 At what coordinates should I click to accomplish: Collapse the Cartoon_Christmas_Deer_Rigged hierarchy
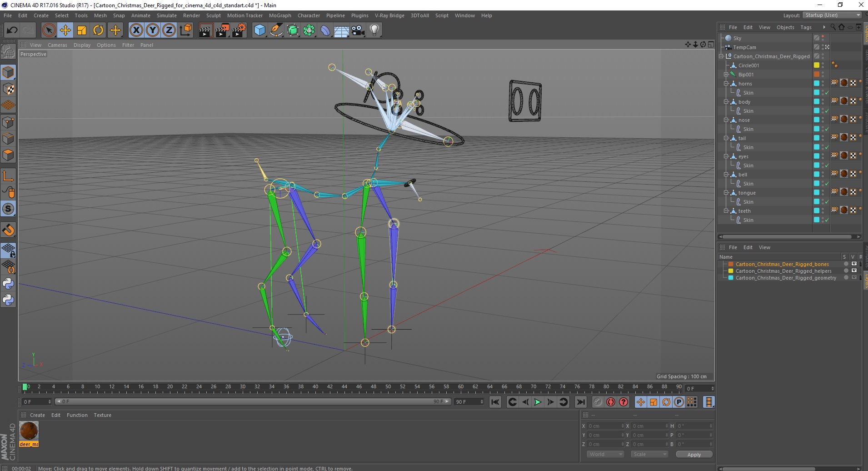(721, 56)
